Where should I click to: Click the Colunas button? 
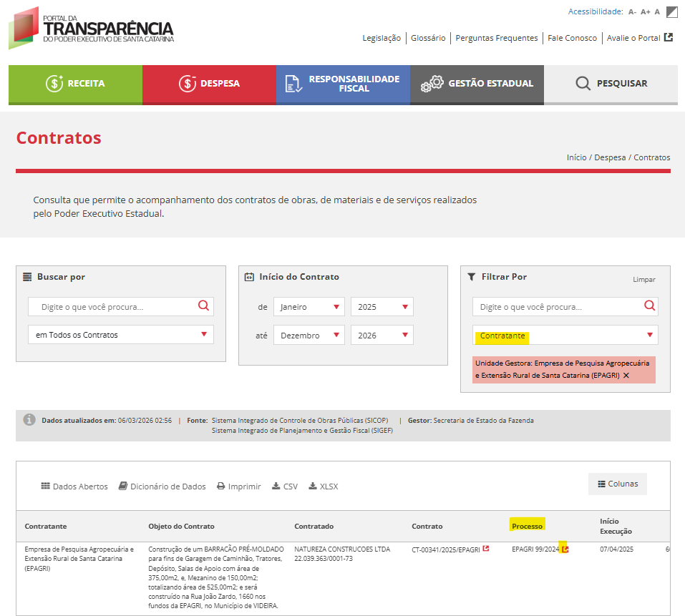tap(617, 484)
